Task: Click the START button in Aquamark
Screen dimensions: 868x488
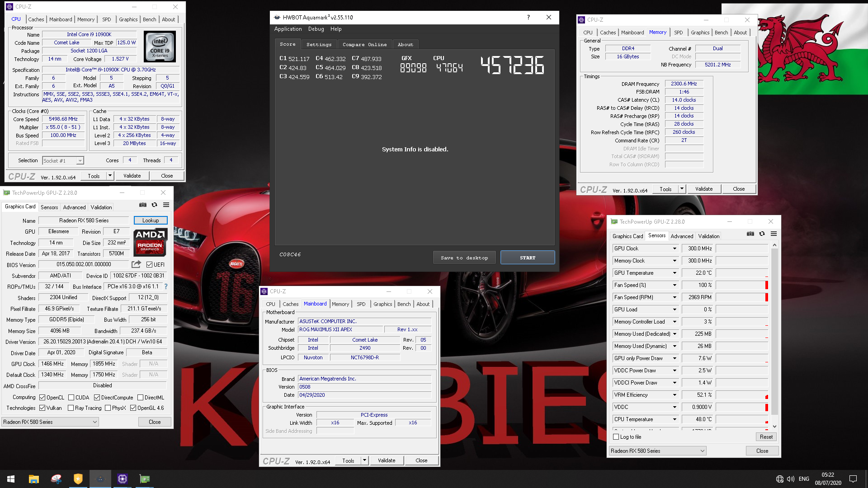Action: click(x=528, y=258)
